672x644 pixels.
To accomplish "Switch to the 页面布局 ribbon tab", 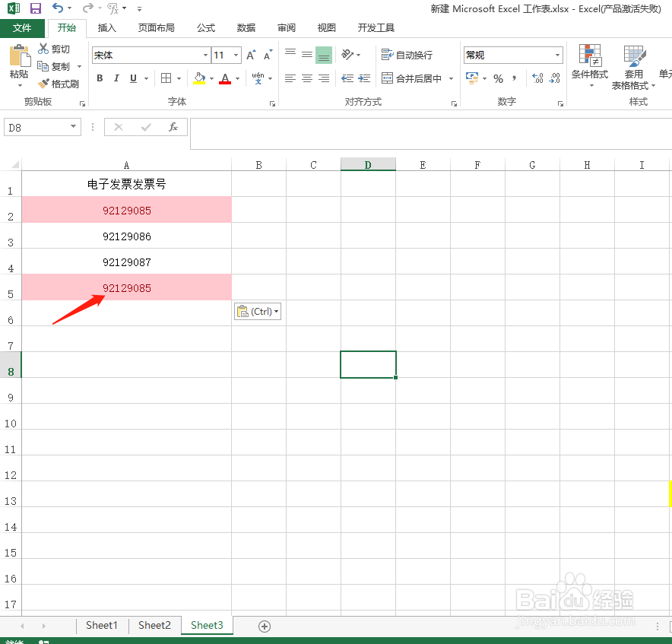I will click(156, 28).
